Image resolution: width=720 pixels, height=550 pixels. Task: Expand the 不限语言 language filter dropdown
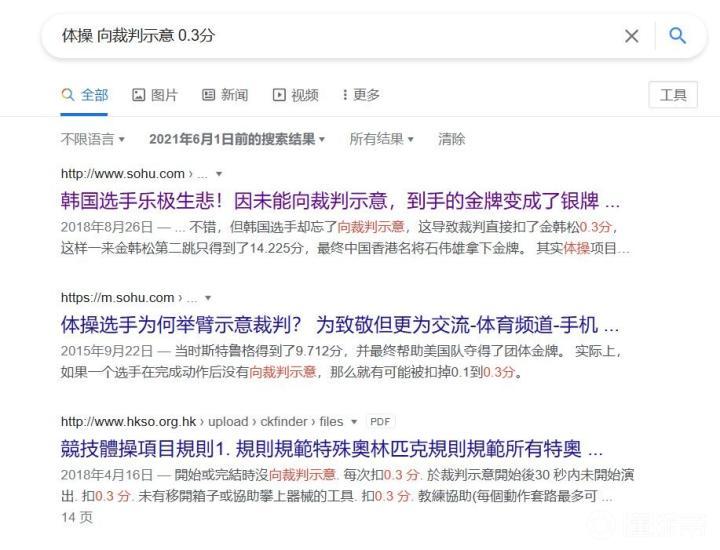[x=93, y=139]
